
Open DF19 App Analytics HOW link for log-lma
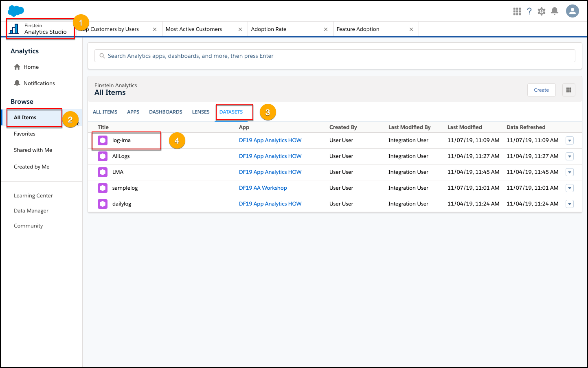270,140
